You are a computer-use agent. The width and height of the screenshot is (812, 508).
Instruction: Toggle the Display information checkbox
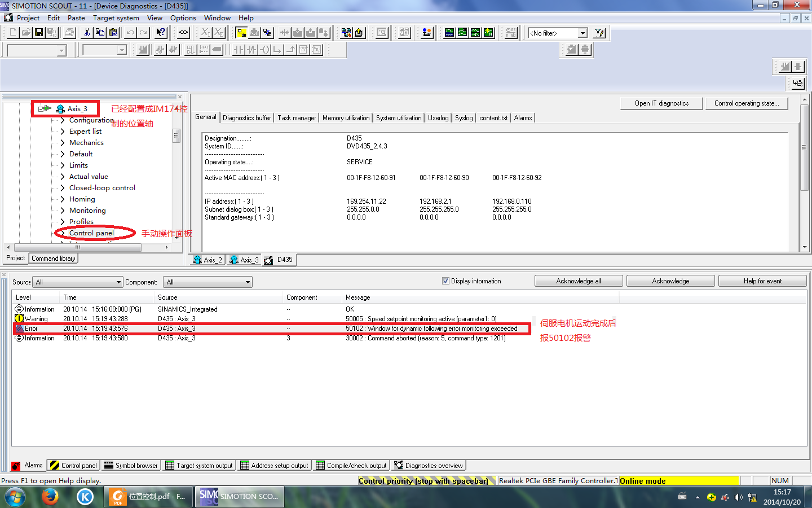445,281
